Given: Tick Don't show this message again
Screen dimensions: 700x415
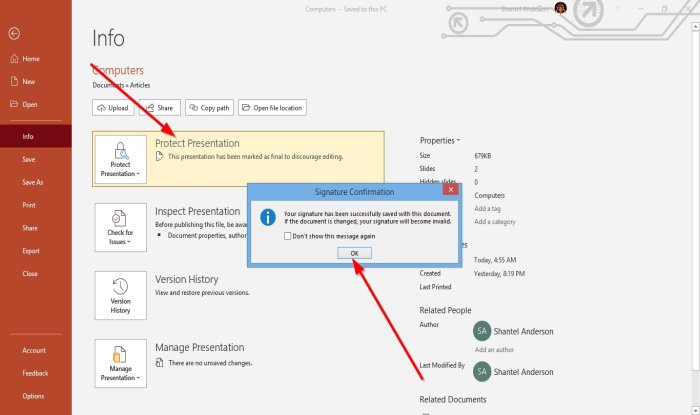Looking at the screenshot, I should coord(288,236).
